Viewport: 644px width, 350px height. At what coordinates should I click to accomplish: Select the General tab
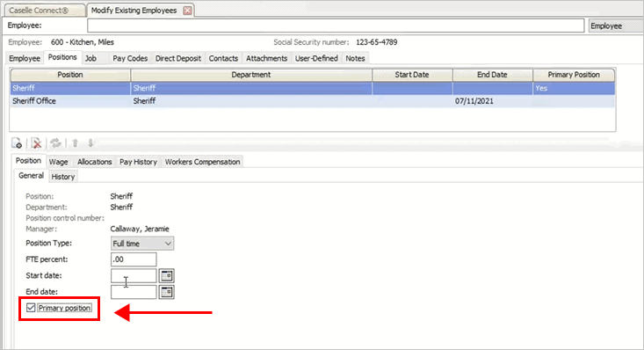pos(32,176)
